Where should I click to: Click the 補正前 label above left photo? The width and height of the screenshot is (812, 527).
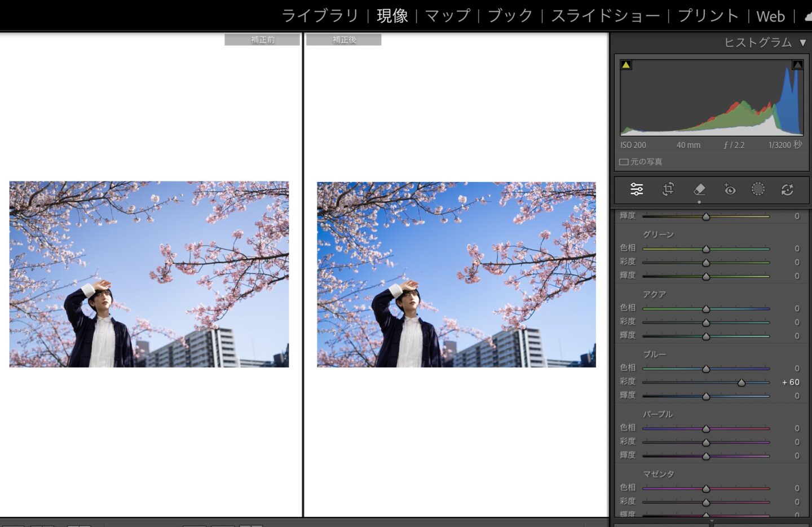tap(262, 39)
